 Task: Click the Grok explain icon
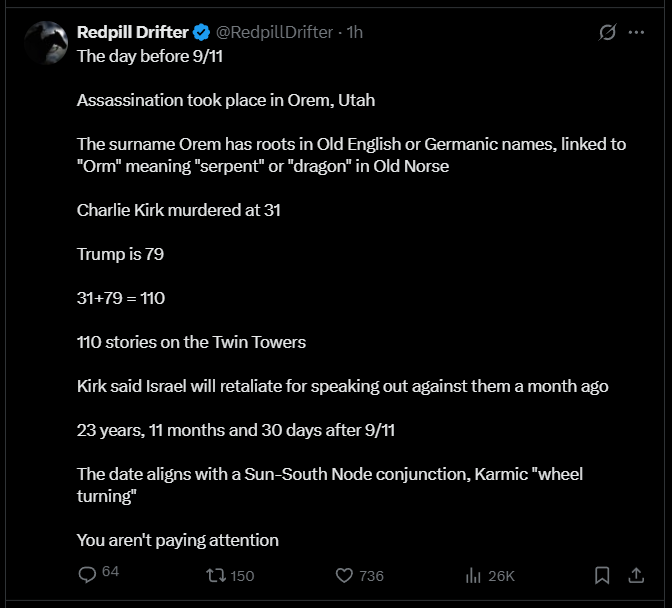click(x=607, y=32)
